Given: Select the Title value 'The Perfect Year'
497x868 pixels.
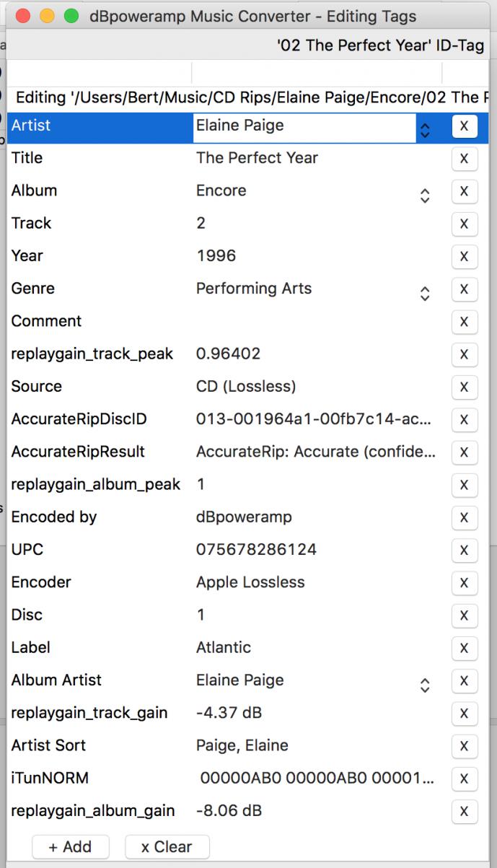Looking at the screenshot, I should point(257,158).
